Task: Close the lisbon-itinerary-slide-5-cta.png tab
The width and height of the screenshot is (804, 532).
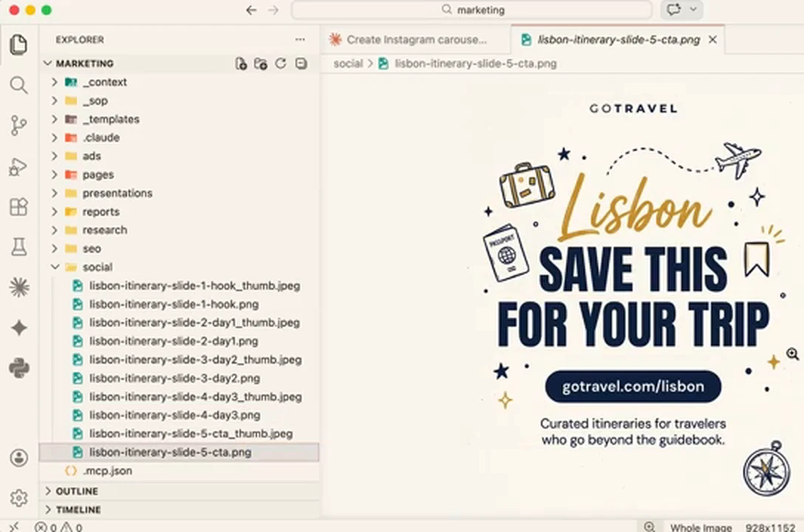Action: (712, 39)
